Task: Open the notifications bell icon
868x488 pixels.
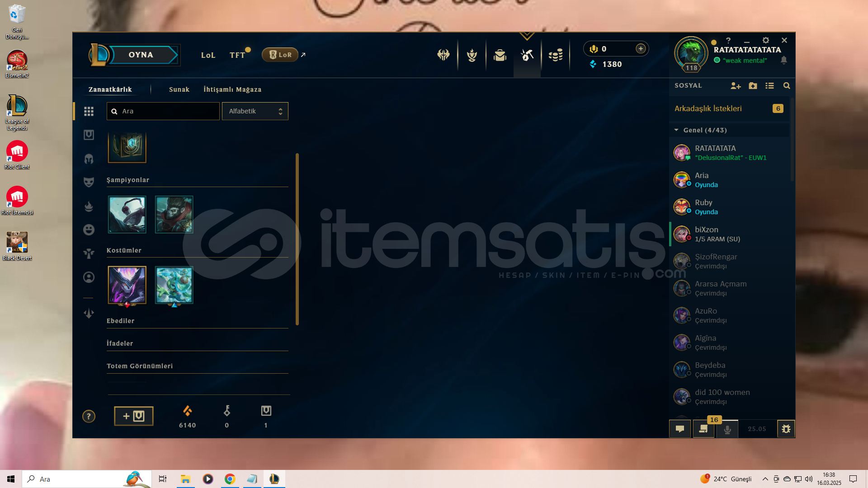Action: [784, 60]
